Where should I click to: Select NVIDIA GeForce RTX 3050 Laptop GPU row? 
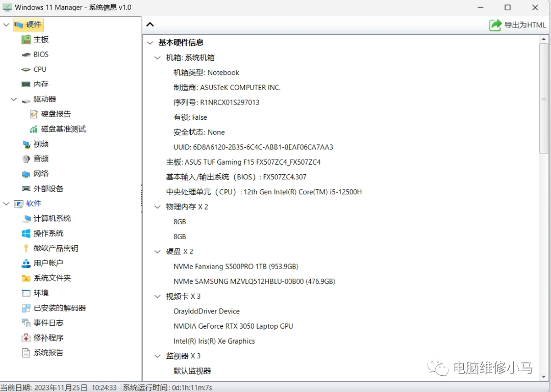click(233, 326)
